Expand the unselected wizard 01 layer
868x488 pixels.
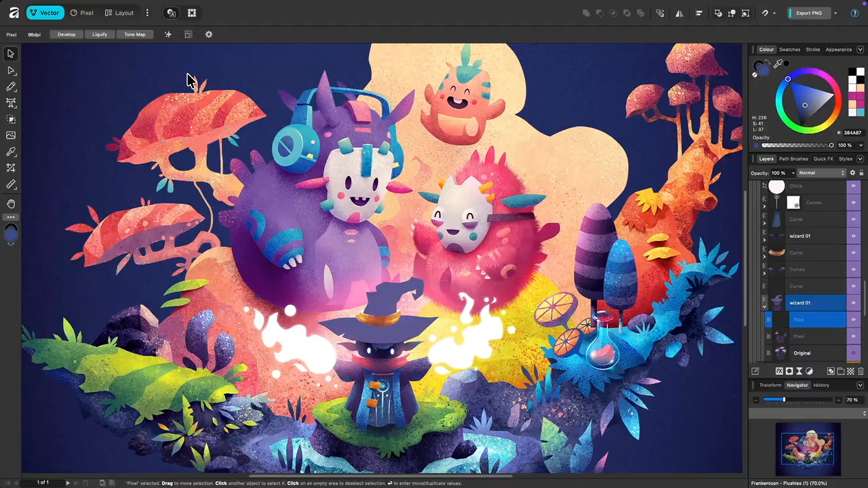(x=765, y=239)
